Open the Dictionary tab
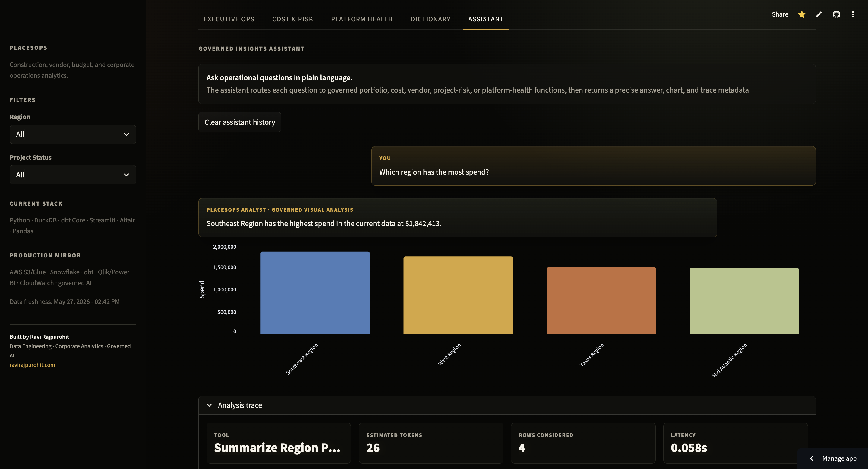868x469 pixels. 430,19
